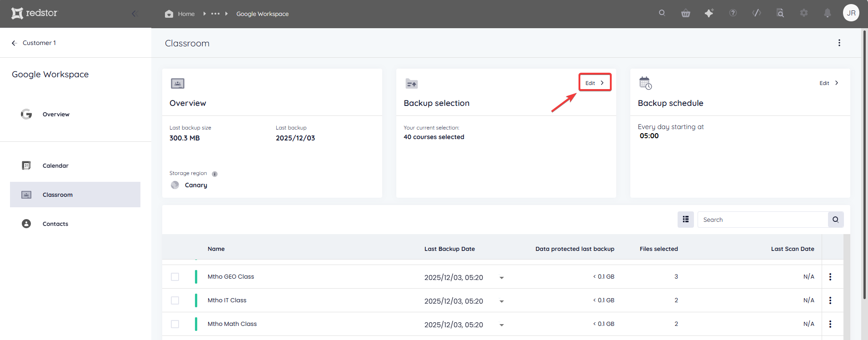Image resolution: width=868 pixels, height=340 pixels.
Task: Open Mtho GEO Class row actions menu
Action: click(x=830, y=277)
